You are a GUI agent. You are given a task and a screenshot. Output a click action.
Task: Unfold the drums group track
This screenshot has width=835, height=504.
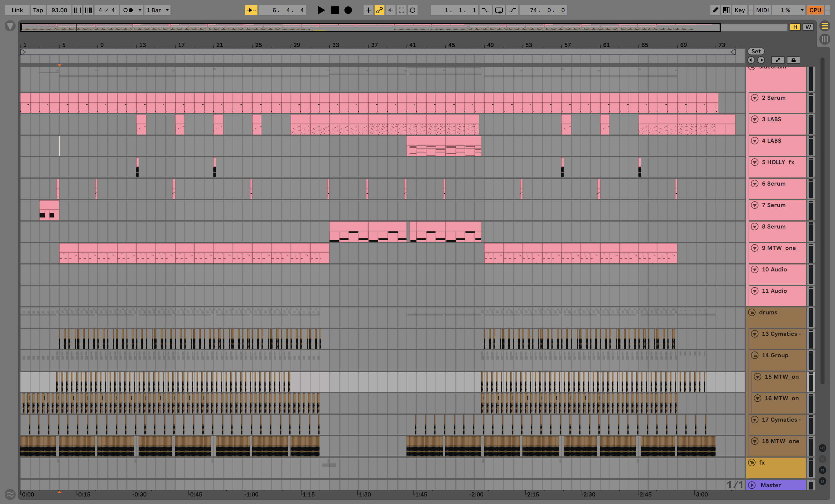click(x=752, y=312)
